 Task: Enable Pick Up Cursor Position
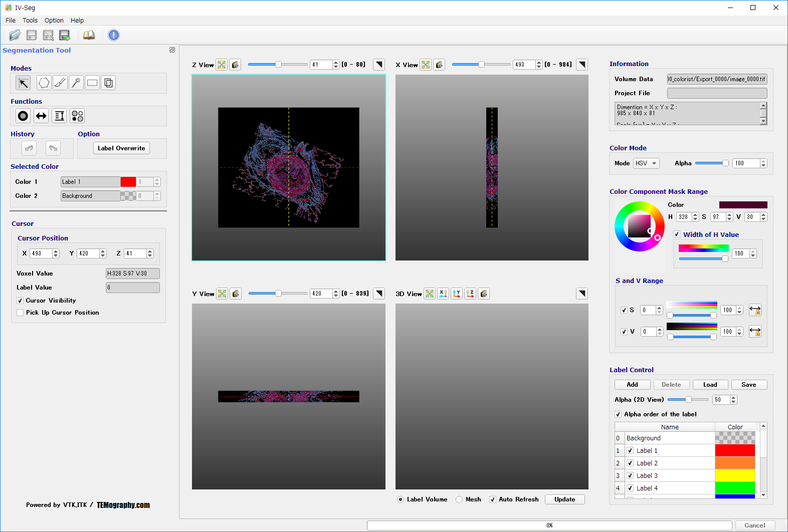click(x=20, y=313)
